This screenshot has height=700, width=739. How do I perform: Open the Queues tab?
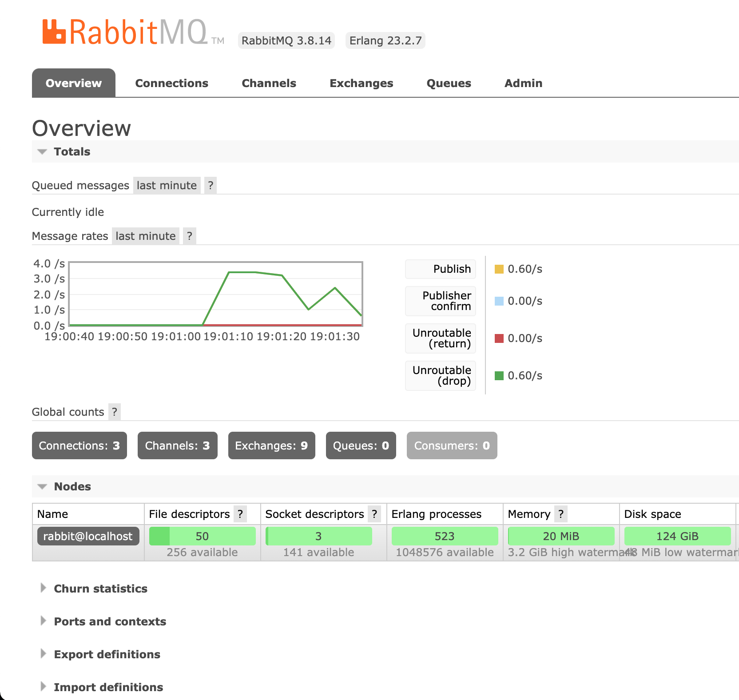tap(449, 83)
